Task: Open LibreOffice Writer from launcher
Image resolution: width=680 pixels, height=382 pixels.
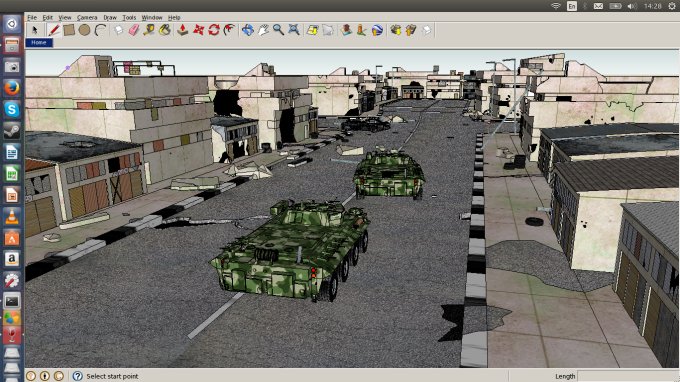Action: (x=12, y=152)
